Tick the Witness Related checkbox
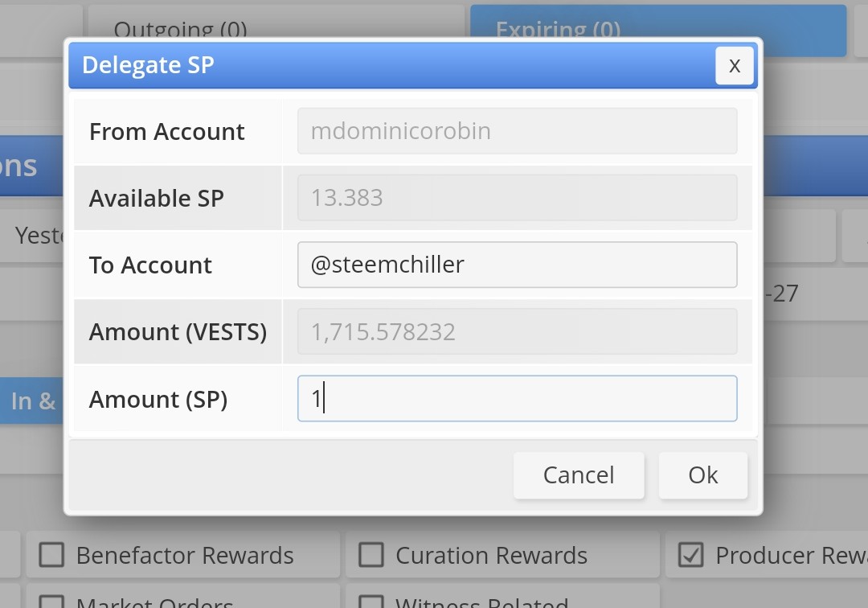This screenshot has width=868, height=608. point(371,602)
